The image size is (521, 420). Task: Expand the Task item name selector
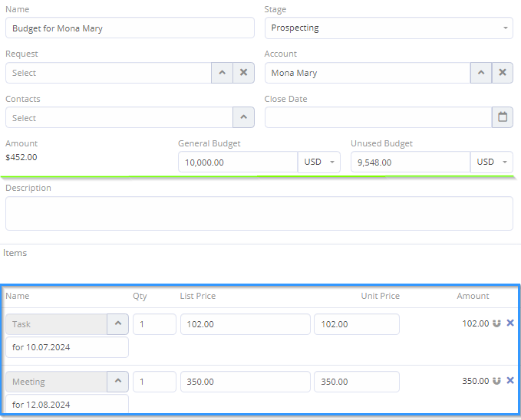117,324
